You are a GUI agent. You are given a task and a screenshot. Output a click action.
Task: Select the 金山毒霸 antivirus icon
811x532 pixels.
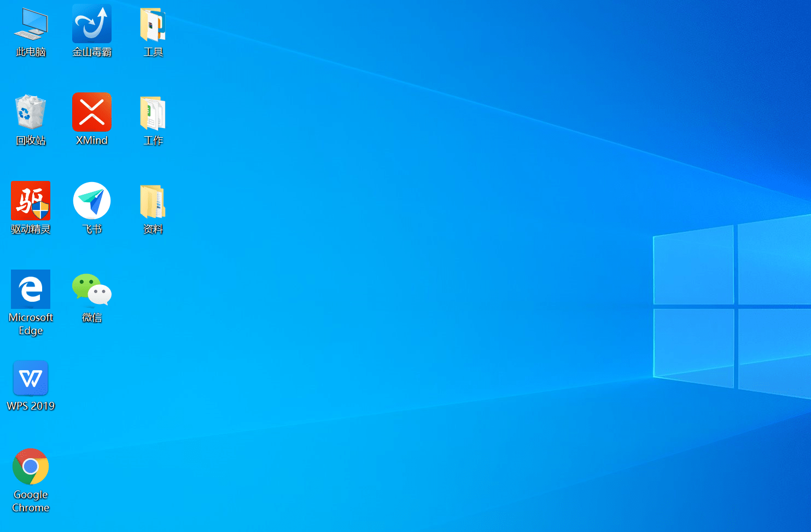coord(92,24)
